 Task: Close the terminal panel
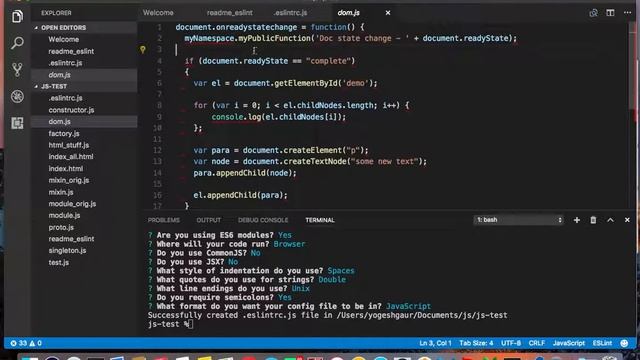(627, 220)
